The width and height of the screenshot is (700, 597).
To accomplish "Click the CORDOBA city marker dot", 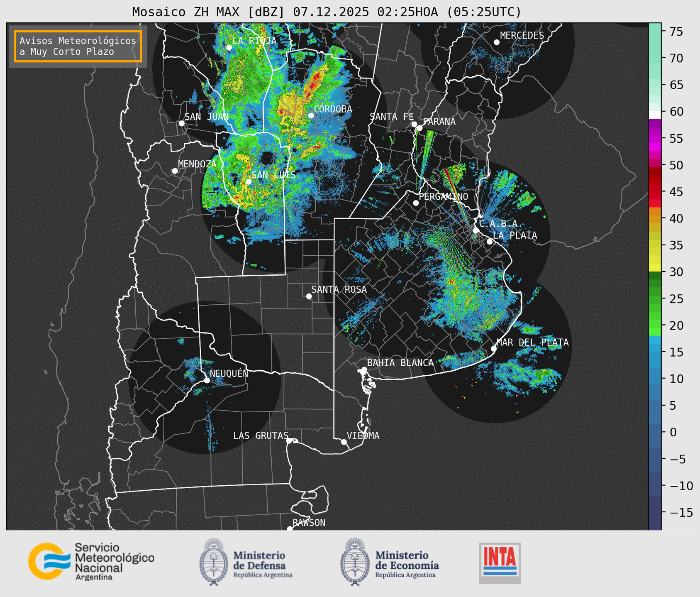I will [311, 115].
